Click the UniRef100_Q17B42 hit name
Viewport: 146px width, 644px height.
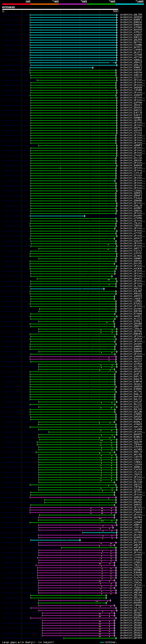[x=131, y=256]
